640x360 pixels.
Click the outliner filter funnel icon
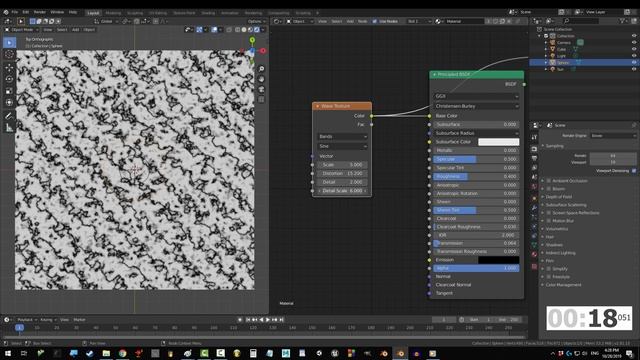pos(622,21)
